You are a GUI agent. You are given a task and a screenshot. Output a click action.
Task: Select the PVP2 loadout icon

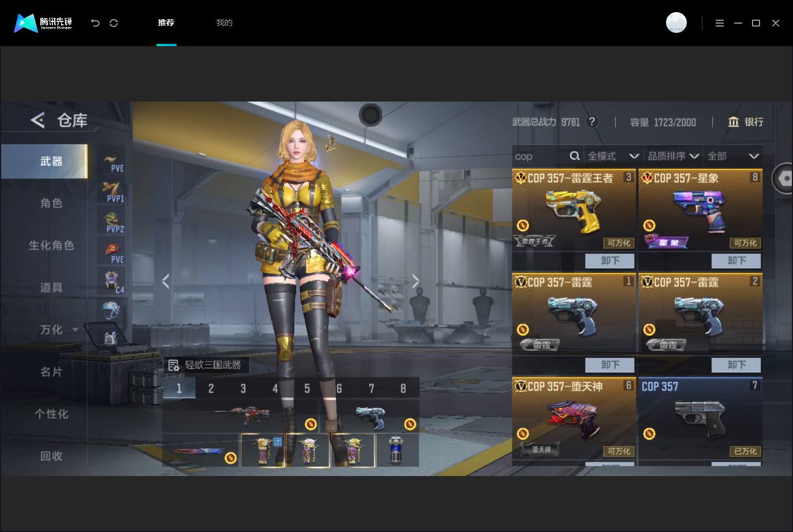coord(111,222)
